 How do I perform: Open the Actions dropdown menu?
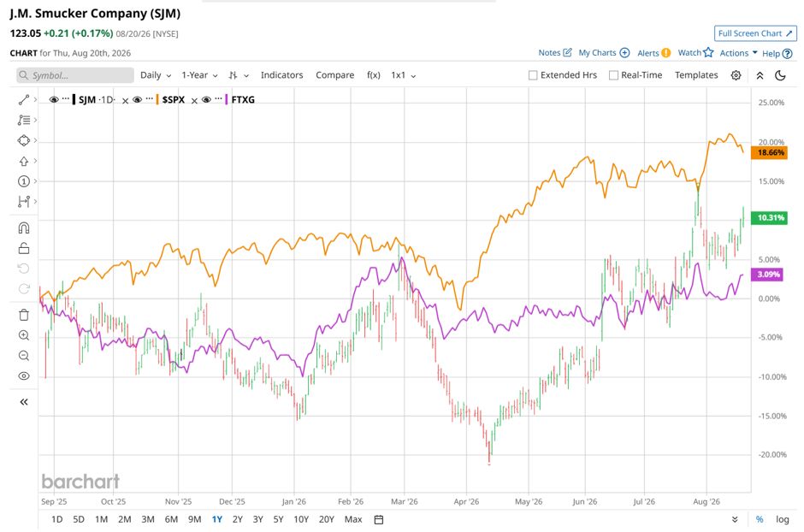738,53
